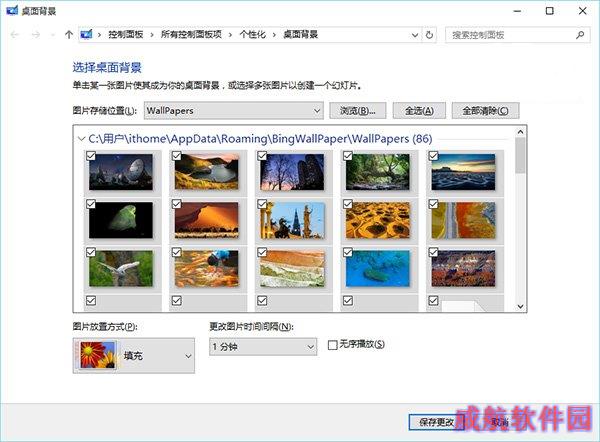Select the white bird flying thumbnail

coord(121,268)
